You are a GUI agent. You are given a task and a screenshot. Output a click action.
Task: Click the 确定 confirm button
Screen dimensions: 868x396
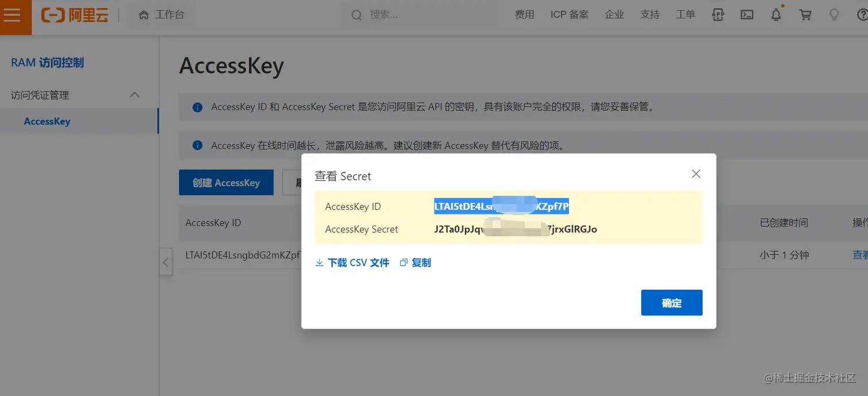[x=672, y=302]
